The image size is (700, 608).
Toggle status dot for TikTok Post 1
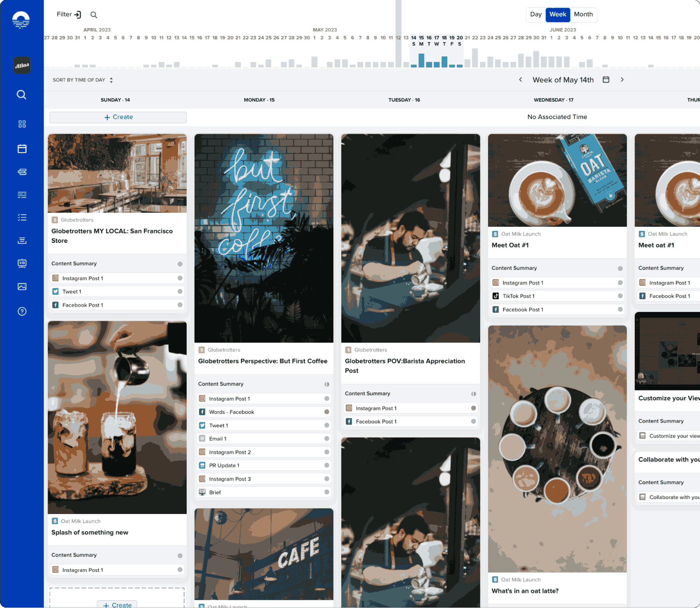tap(620, 296)
